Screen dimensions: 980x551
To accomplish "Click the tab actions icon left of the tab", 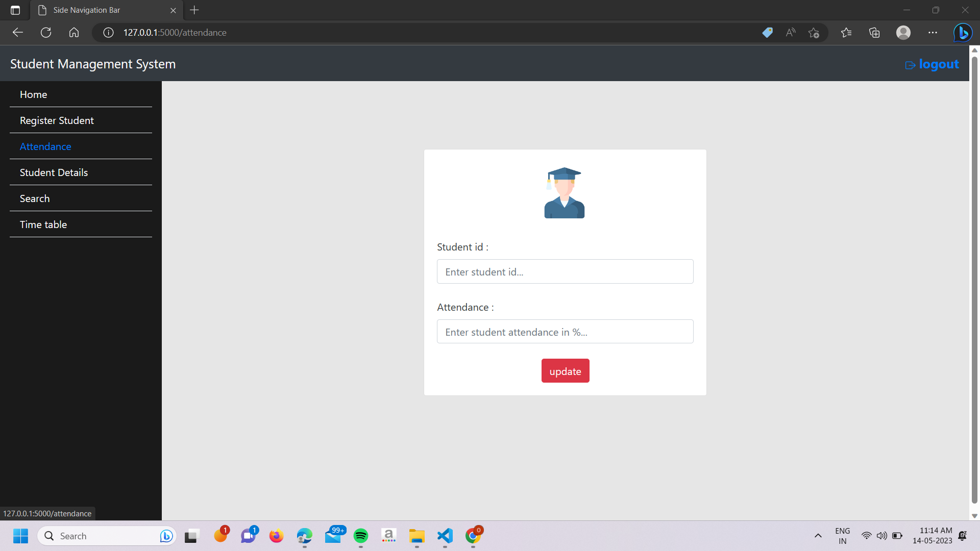I will click(14, 10).
